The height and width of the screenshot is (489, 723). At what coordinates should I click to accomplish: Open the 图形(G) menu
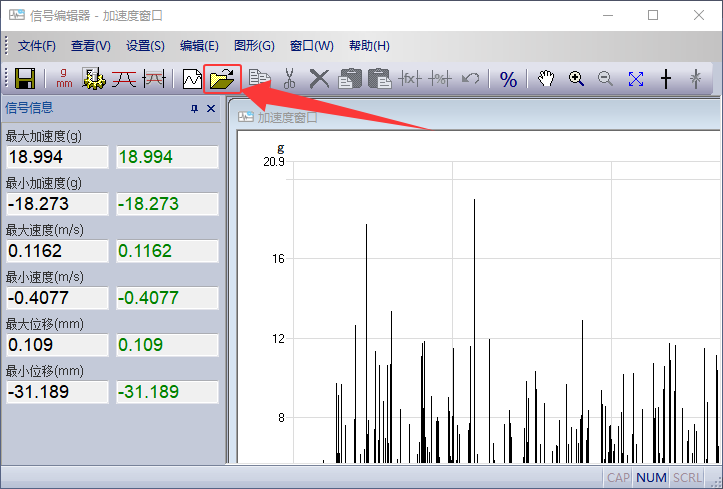point(254,46)
